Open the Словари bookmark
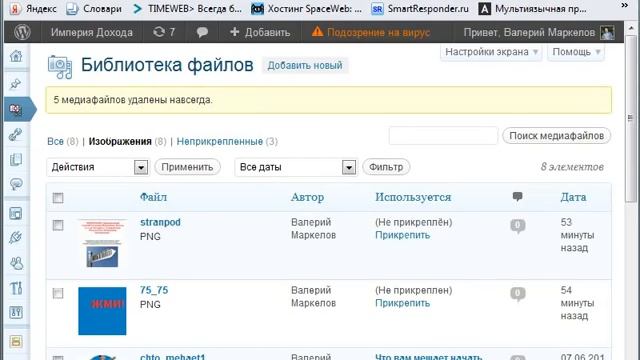640x360 pixels. click(94, 9)
